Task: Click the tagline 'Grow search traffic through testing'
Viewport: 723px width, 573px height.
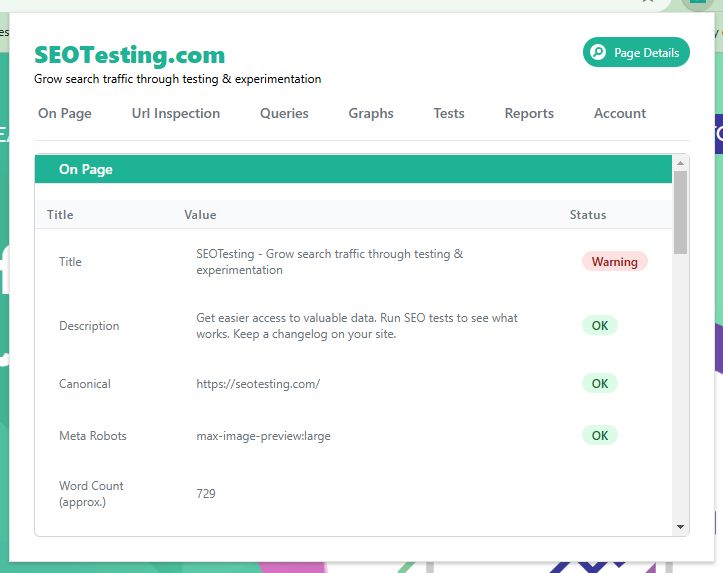Action: tap(178, 79)
